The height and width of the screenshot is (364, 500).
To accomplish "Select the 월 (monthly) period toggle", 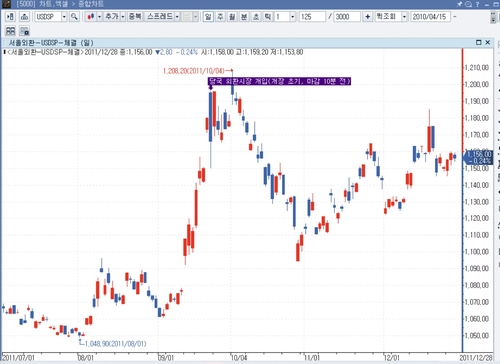I will coord(232,17).
